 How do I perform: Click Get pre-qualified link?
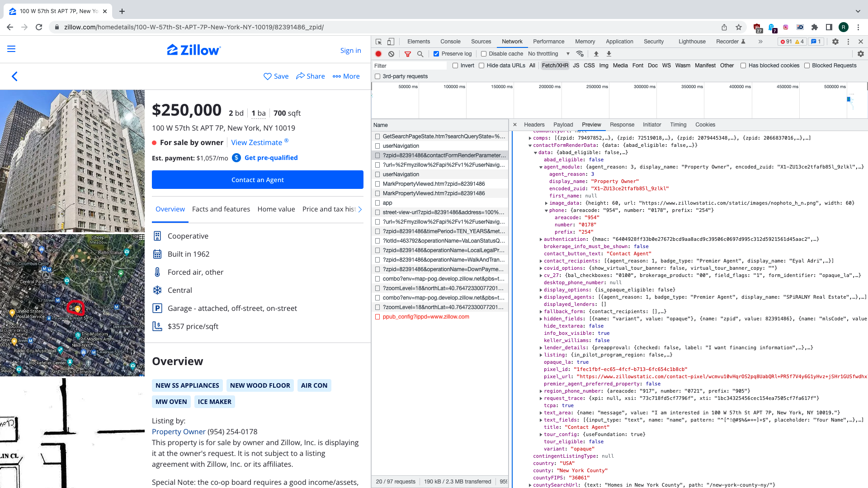coord(271,158)
